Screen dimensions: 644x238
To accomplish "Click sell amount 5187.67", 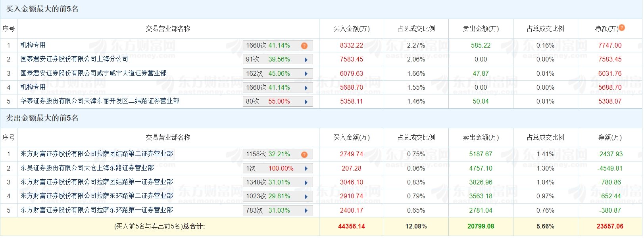I will pyautogui.click(x=481, y=154).
